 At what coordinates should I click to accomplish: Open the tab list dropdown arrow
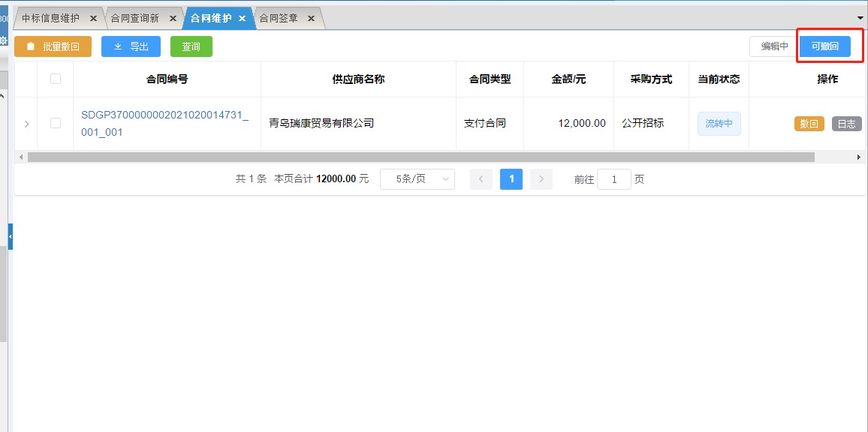(860, 18)
